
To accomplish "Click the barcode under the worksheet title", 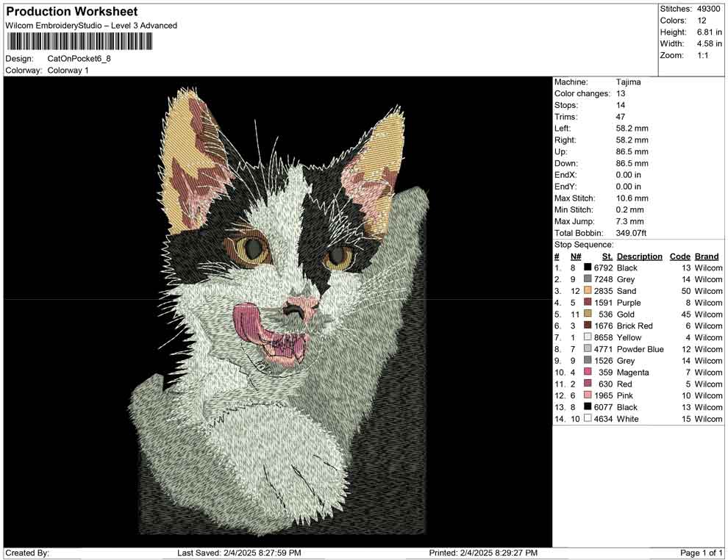I will tap(79, 40).
